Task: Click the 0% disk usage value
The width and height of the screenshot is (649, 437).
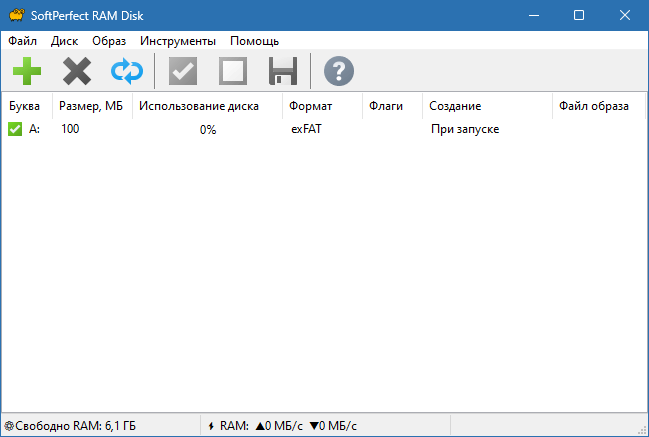Action: click(x=208, y=130)
